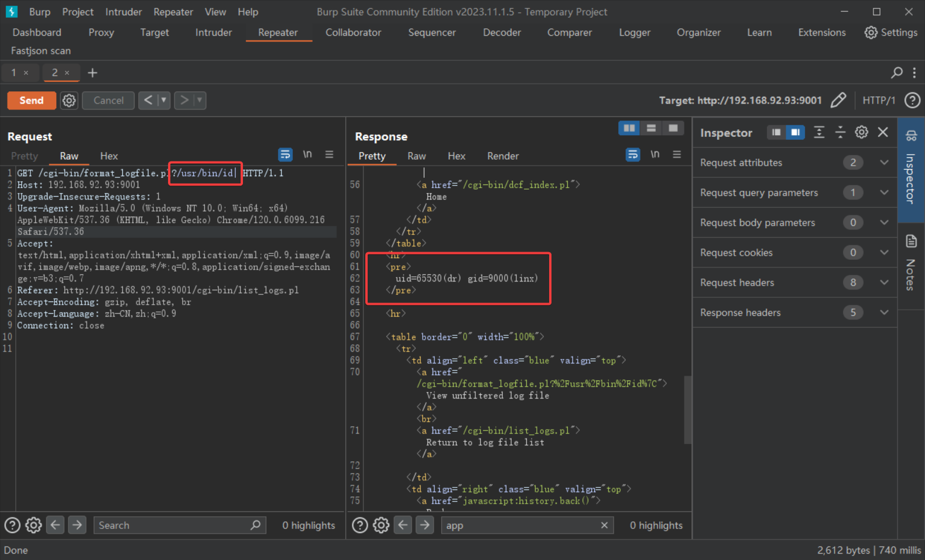Click the Cancel button

pos(108,101)
